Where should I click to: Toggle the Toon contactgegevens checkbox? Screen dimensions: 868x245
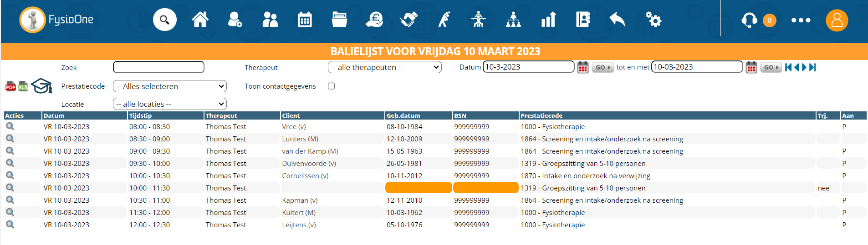tap(332, 86)
